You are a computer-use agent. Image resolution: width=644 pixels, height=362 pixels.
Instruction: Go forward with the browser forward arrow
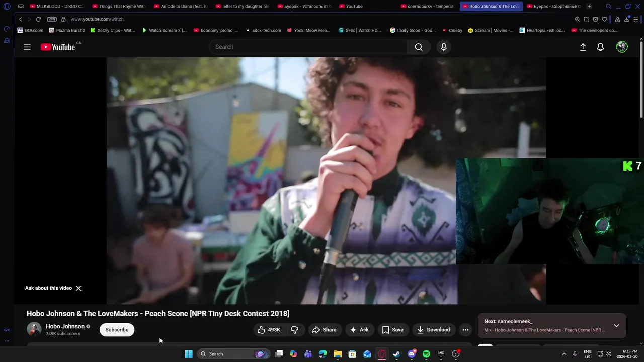tap(29, 19)
